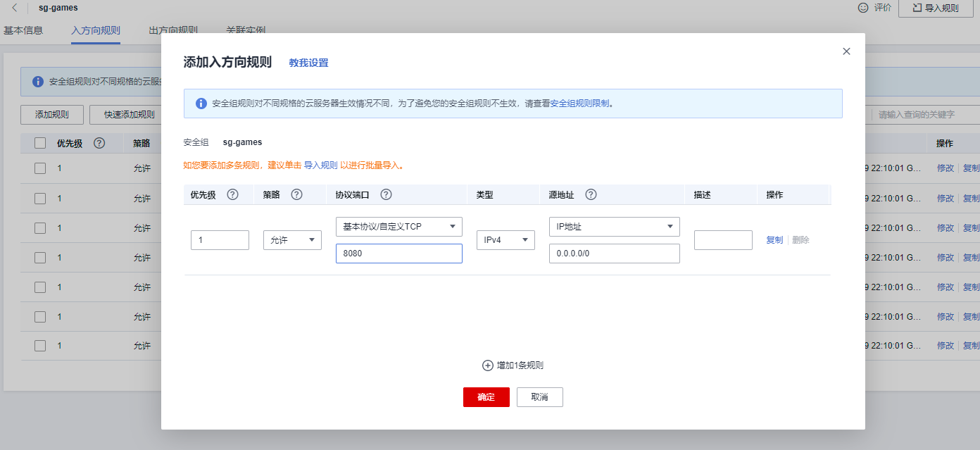The width and height of the screenshot is (980, 450).
Task: Click the 添加规则 button
Action: click(x=52, y=115)
